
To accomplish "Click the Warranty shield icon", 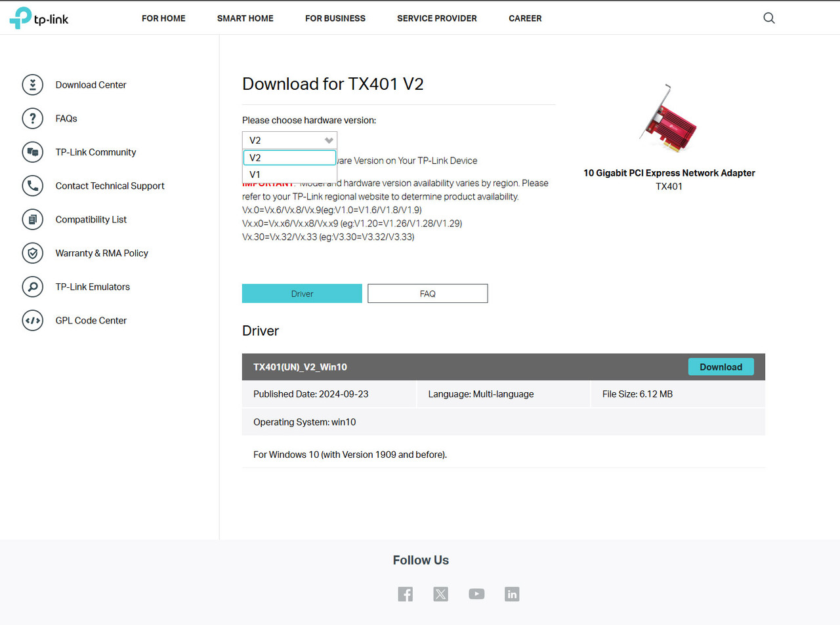I will [x=33, y=253].
